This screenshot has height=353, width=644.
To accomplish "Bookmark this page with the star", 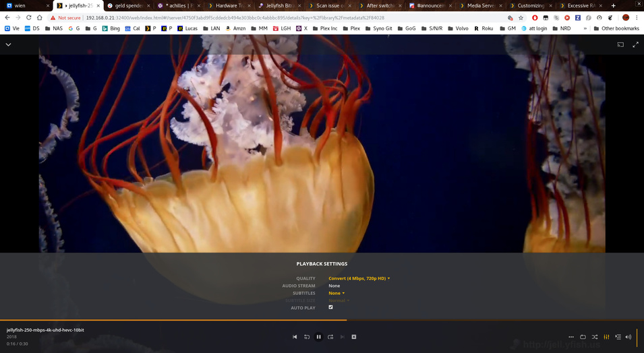I will [x=521, y=18].
